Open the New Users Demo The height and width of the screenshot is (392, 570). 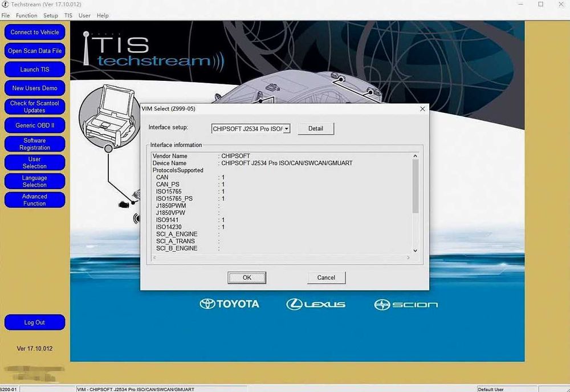tap(35, 88)
